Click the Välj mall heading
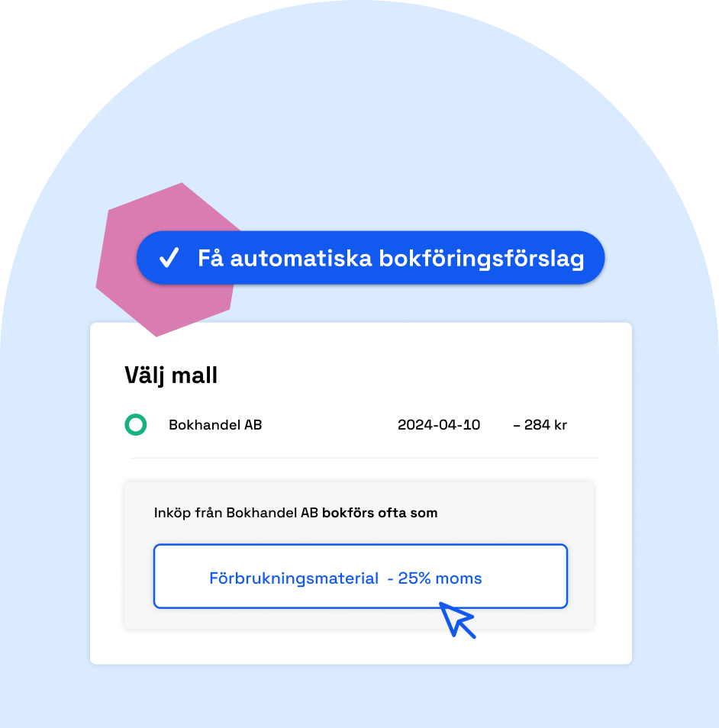 pos(171,375)
